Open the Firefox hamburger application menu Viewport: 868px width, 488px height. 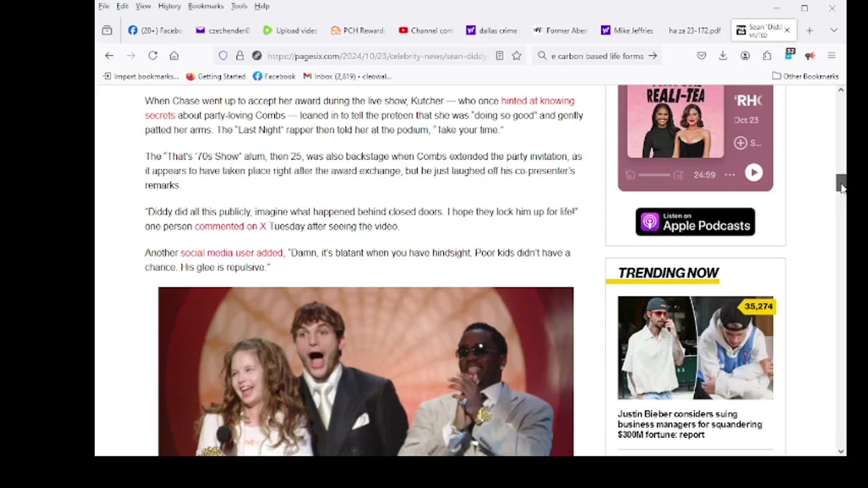pos(831,56)
